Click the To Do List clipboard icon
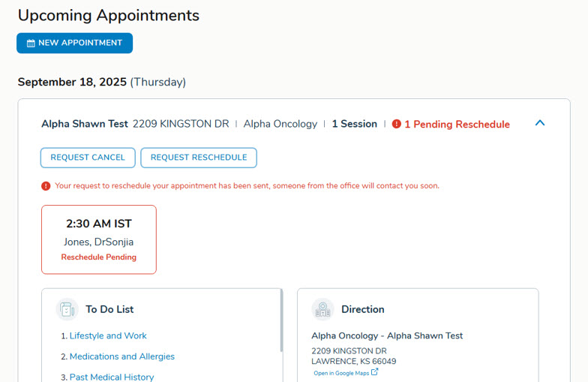Image resolution: width=588 pixels, height=382 pixels. 67,309
